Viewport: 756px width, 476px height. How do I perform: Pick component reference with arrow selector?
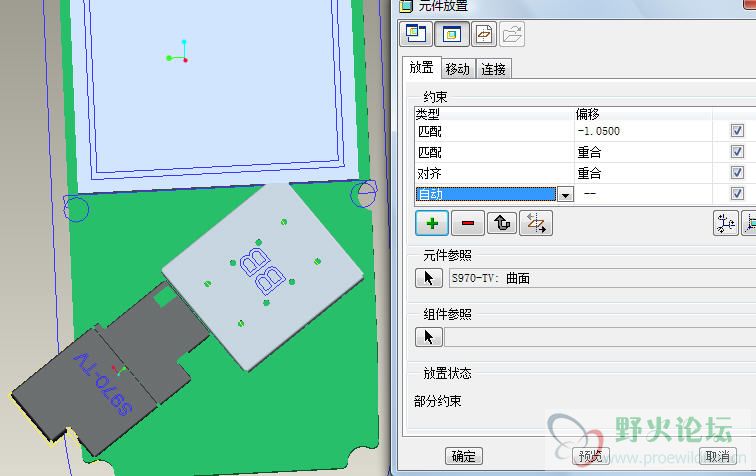(x=429, y=278)
